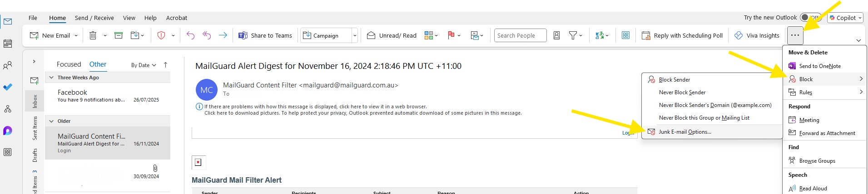Click the Translate icon

tap(600, 35)
